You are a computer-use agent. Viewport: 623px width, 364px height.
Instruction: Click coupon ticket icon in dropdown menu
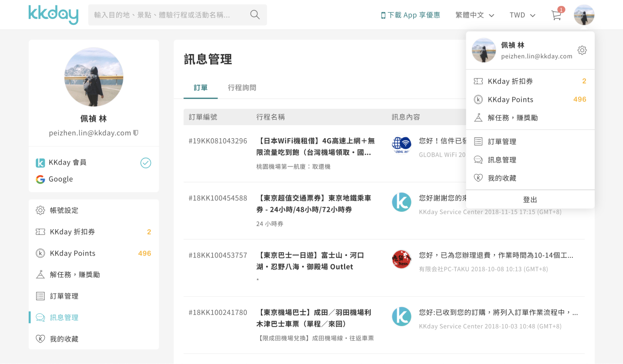pos(478,81)
